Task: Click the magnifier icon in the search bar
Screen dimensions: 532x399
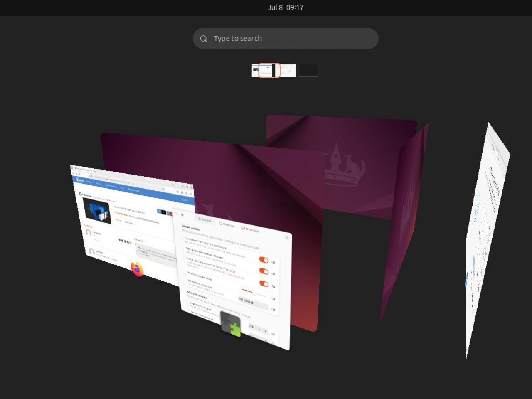Action: point(204,39)
